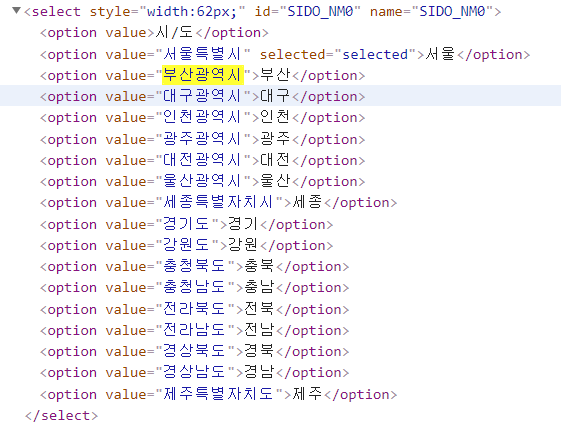
Task: Click the name attribute value SIDO_NM0
Action: (x=452, y=11)
